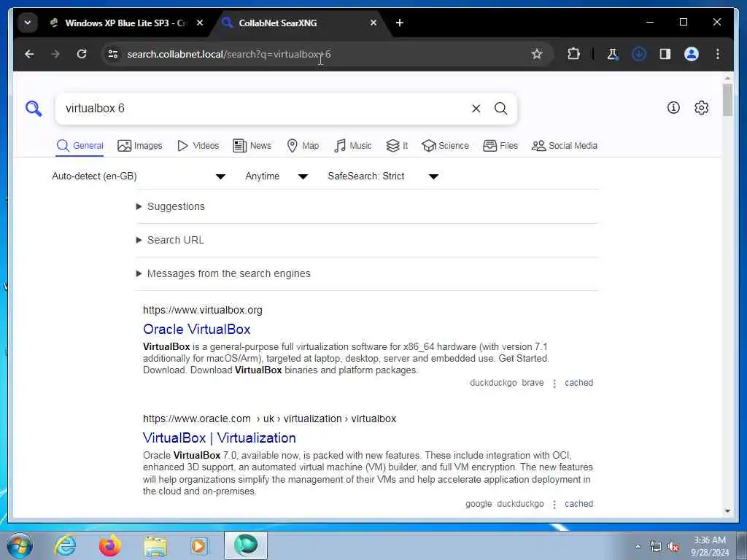This screenshot has height=560, width=747.
Task: Click the SearXNG magnifier logo
Action: 34,109
